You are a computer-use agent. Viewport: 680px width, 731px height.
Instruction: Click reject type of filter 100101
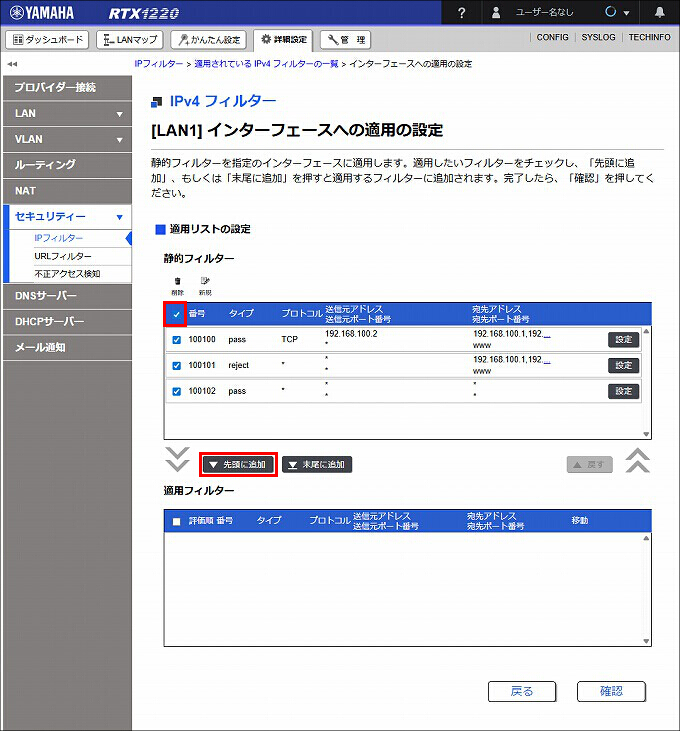pyautogui.click(x=239, y=366)
